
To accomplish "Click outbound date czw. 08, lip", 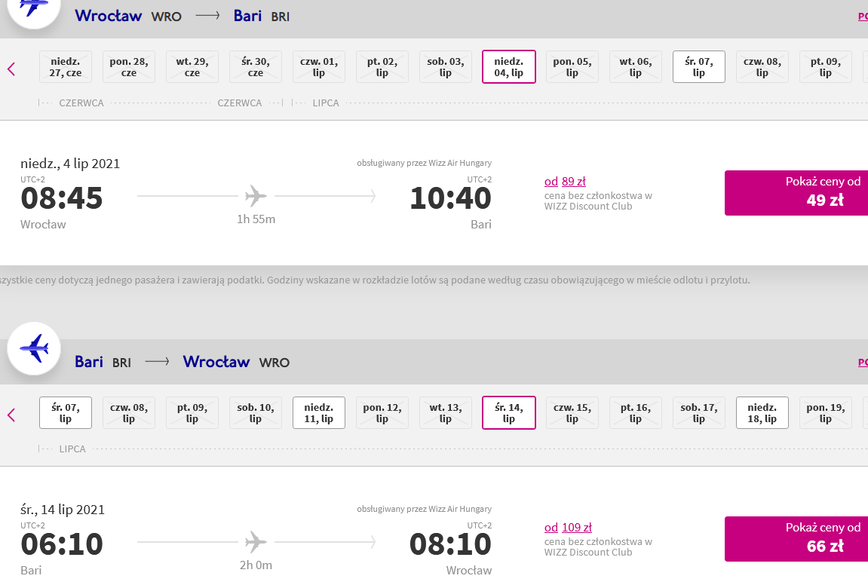I will (762, 67).
